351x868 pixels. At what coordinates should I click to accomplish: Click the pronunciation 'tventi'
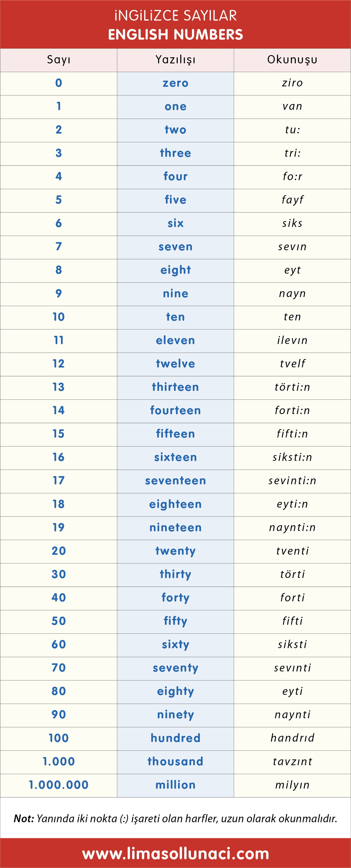[x=292, y=551]
